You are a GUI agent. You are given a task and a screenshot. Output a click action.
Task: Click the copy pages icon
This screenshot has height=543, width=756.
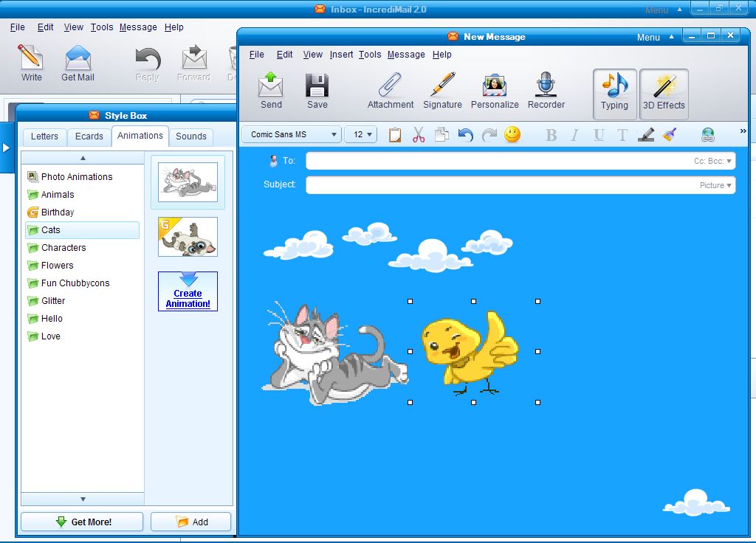tap(441, 134)
